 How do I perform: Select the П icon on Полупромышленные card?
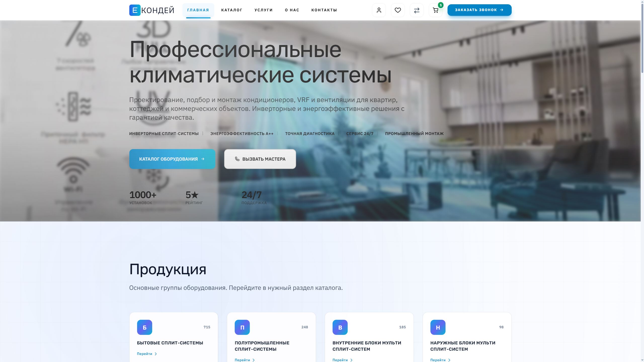[x=242, y=327]
